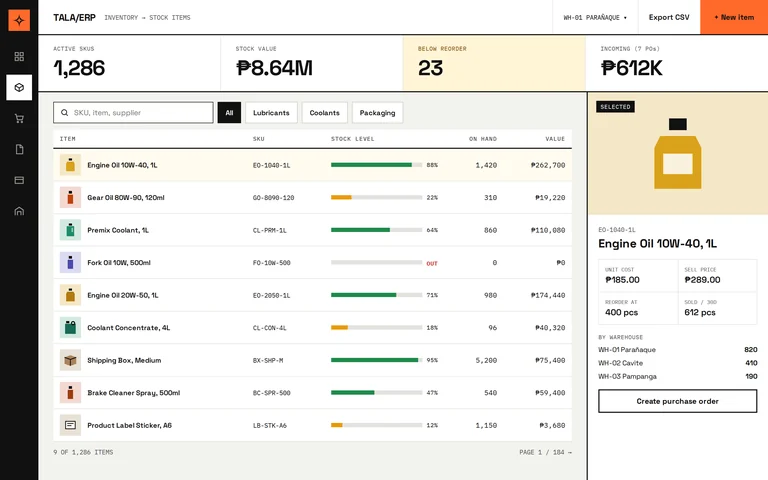Click Gear Oil 80W-90 stock level bar
The image size is (768, 480).
point(376,197)
